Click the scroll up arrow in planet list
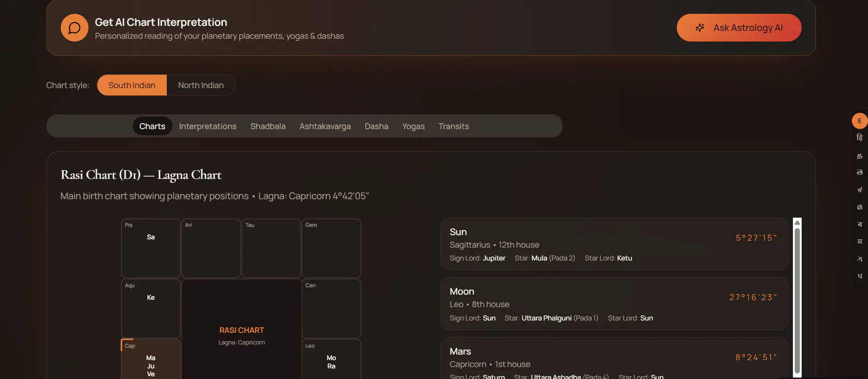Viewport: 868px width, 379px height. pyautogui.click(x=797, y=223)
